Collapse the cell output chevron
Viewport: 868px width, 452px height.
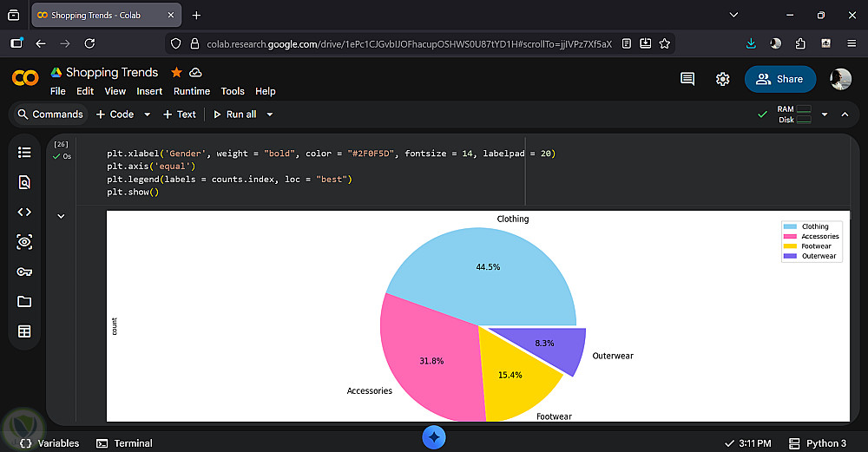[61, 216]
